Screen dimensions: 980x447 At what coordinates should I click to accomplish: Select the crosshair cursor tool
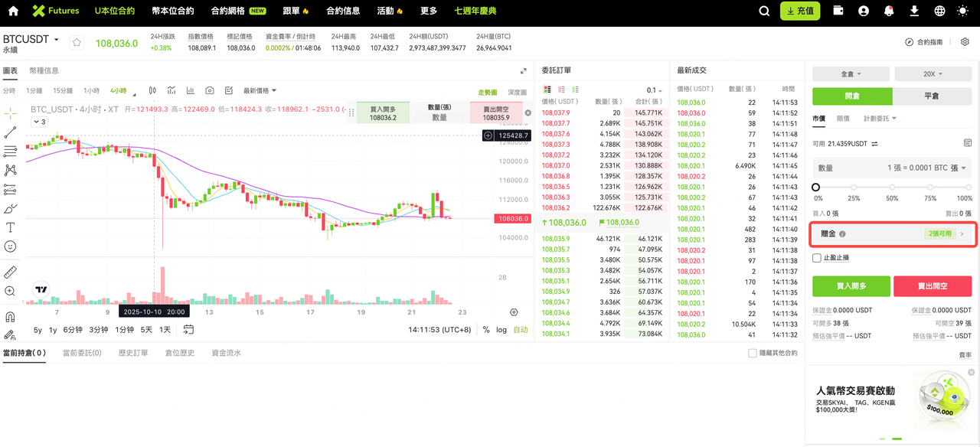[x=10, y=113]
